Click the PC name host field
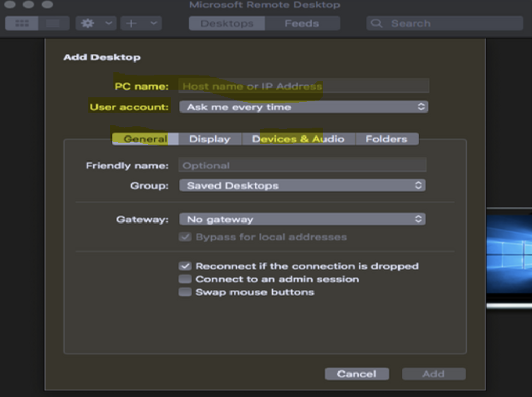This screenshot has height=397, width=532. (x=304, y=86)
